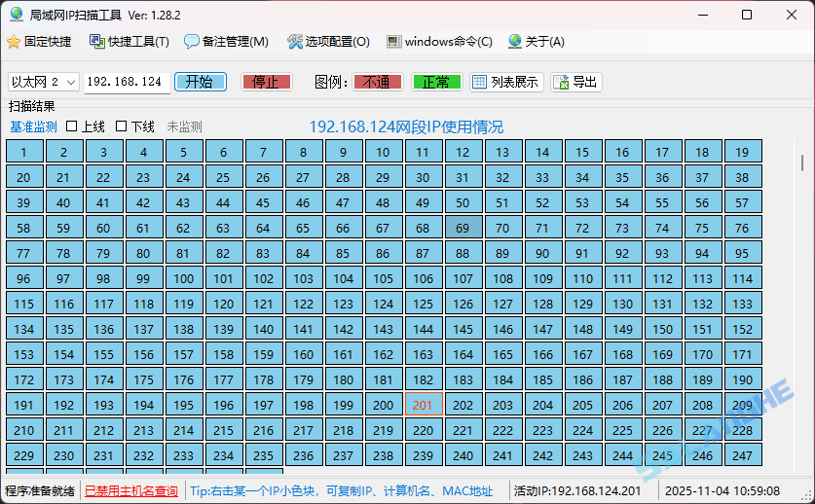Expand the 以太网 2 adapter dropdown
The width and height of the screenshot is (815, 504).
[x=71, y=82]
